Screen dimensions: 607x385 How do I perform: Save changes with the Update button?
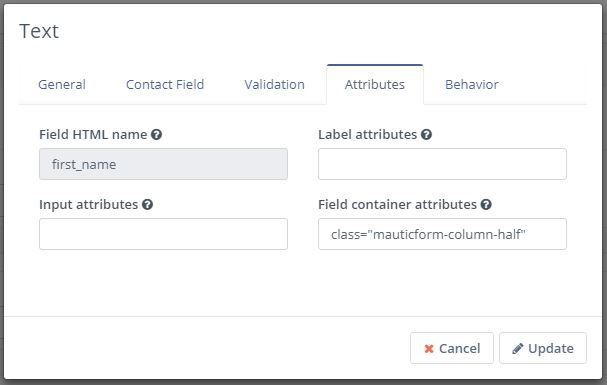click(x=543, y=348)
